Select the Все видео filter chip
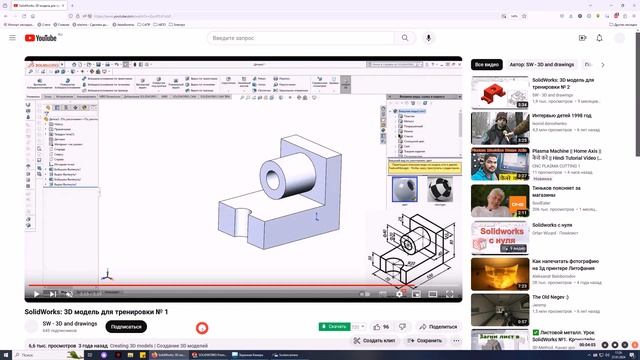The image size is (640, 360). click(487, 64)
